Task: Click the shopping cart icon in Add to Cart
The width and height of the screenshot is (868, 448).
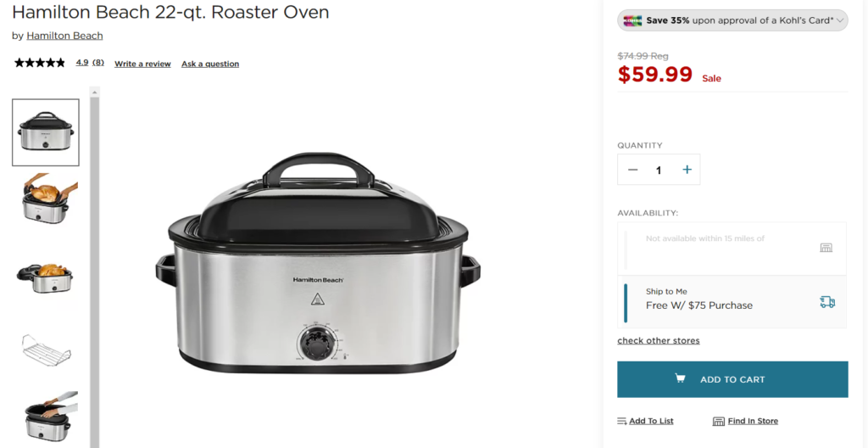Action: click(x=681, y=378)
